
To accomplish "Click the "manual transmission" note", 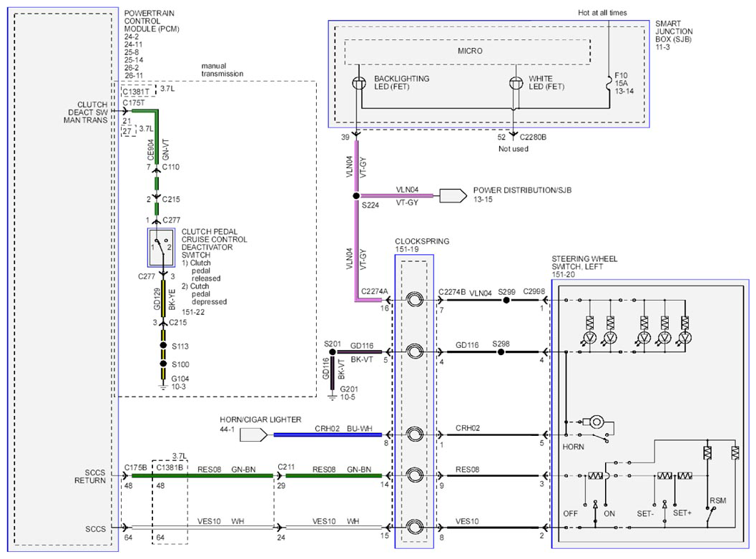I will pos(222,69).
